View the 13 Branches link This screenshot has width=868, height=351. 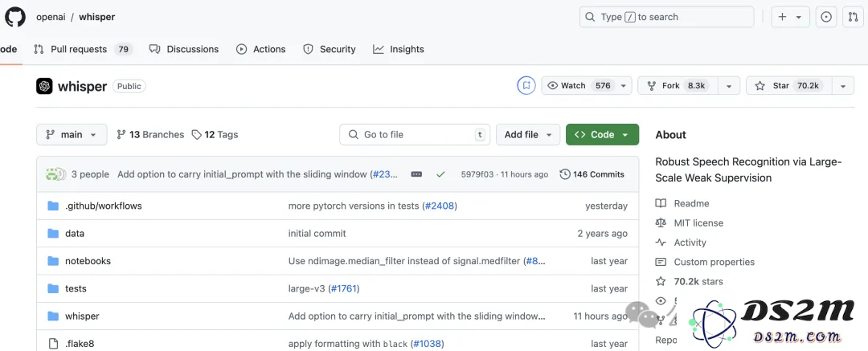150,134
